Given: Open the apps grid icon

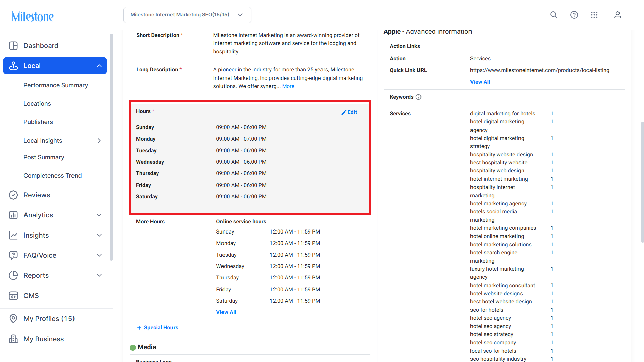Looking at the screenshot, I should pyautogui.click(x=594, y=15).
